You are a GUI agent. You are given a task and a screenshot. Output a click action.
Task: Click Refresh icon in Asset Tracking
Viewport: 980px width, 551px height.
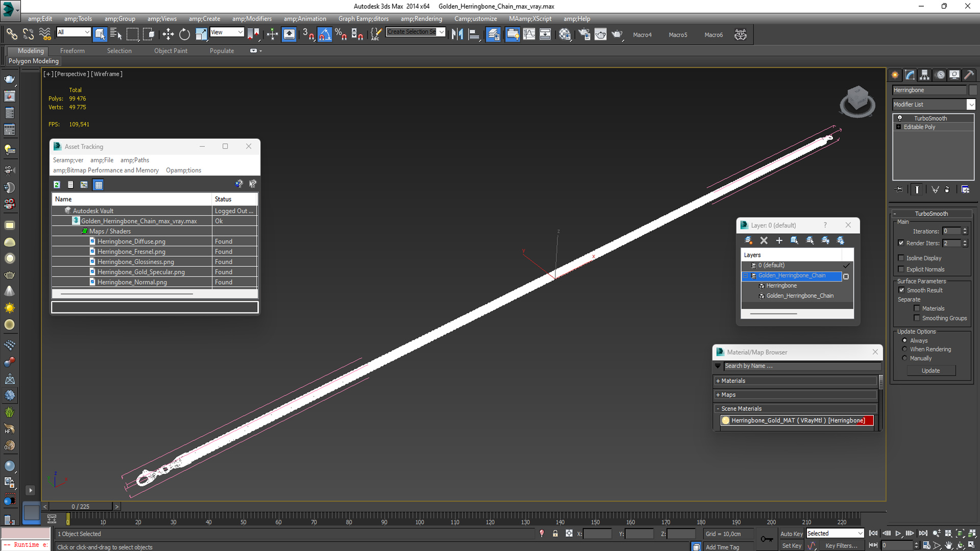pyautogui.click(x=57, y=185)
